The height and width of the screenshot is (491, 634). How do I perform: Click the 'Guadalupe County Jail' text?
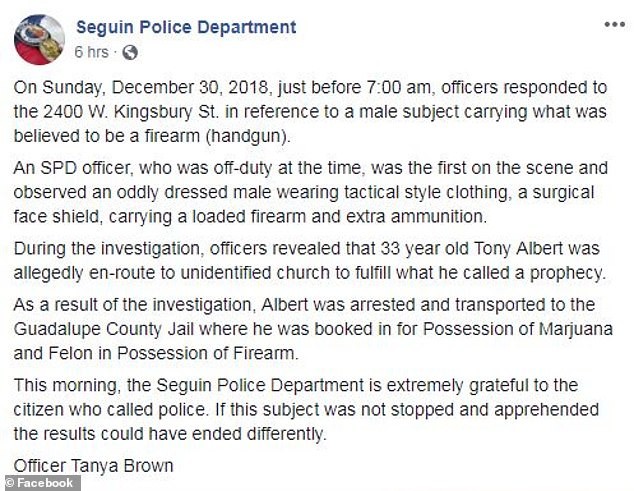pos(104,329)
